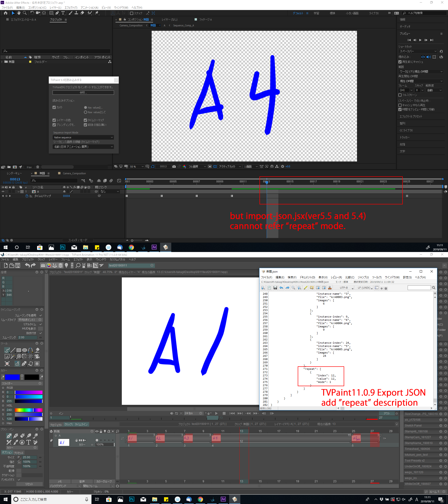Viewport: 448px width, 504px height.
Task: Click the undo arrow in TVPaint toolbar
Action: pyautogui.click(x=27, y=265)
